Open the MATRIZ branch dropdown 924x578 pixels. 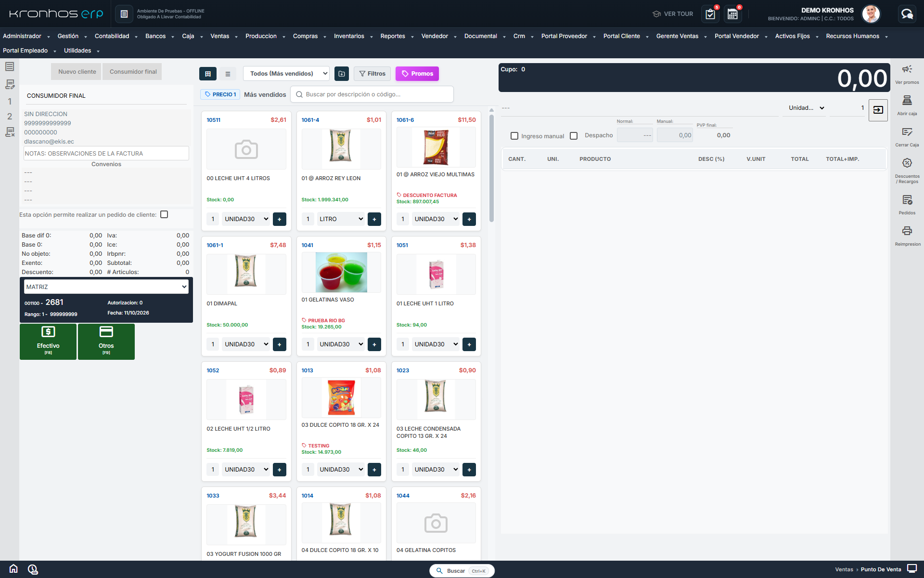pos(106,287)
